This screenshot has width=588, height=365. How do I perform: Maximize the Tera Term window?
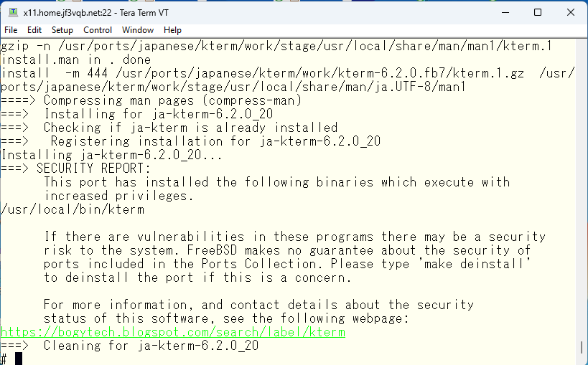tap(538, 12)
